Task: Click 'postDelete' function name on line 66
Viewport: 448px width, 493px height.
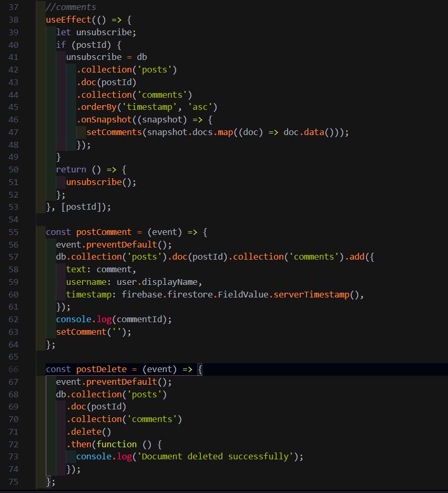Action: pos(101,369)
